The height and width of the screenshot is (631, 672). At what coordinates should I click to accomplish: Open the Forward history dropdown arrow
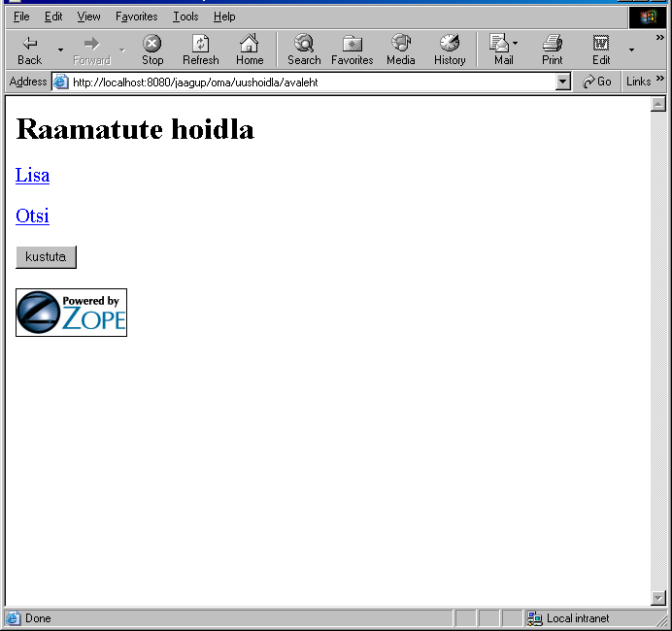click(122, 50)
